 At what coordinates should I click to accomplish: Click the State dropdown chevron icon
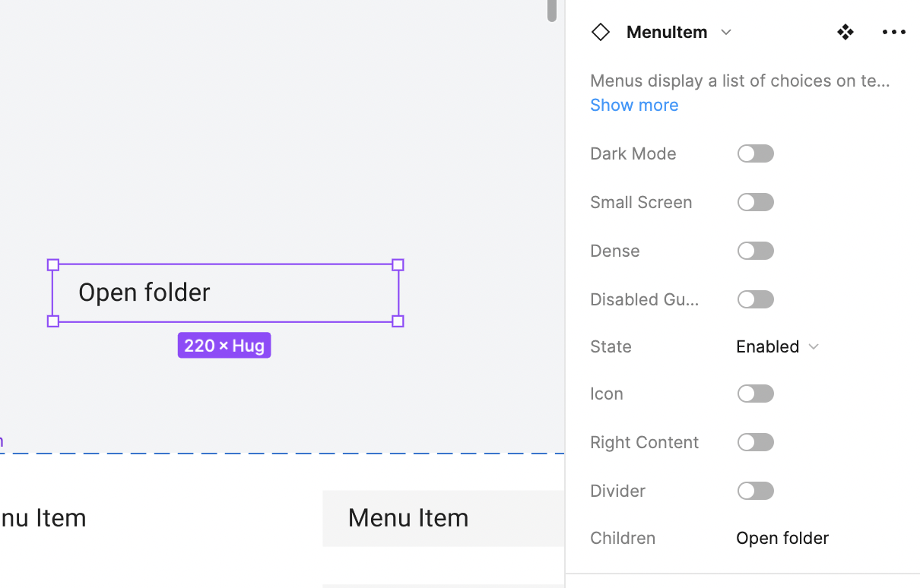(x=814, y=346)
